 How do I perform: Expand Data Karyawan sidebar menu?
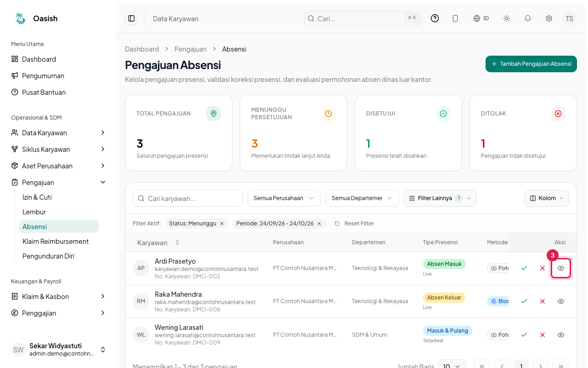click(x=59, y=133)
